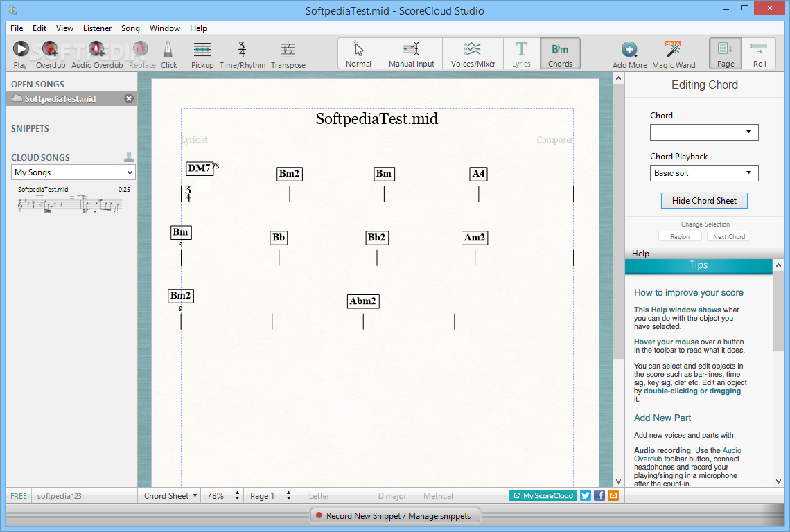Activate Lyrics editing mode
790x532 pixels.
click(521, 53)
